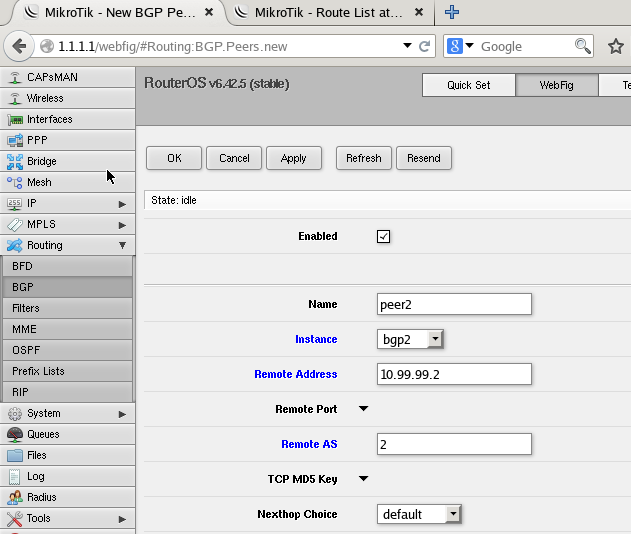Expand the TCP MD5 Key field
This screenshot has height=534, width=631.
[363, 479]
